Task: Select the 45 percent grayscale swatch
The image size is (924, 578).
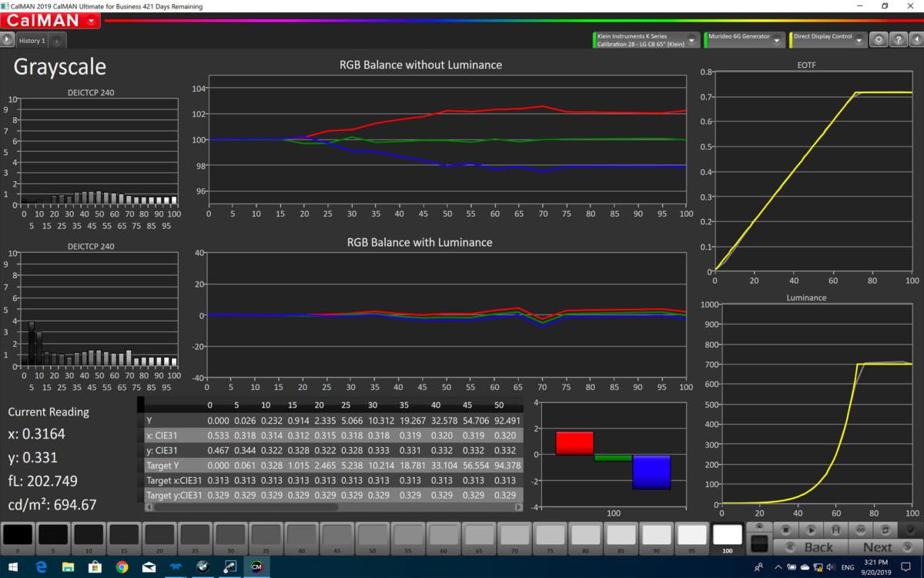Action: 336,538
